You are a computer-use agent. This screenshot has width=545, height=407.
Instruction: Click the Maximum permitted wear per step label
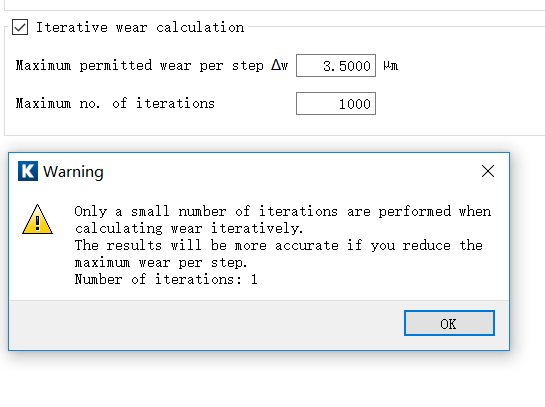pyautogui.click(x=139, y=65)
